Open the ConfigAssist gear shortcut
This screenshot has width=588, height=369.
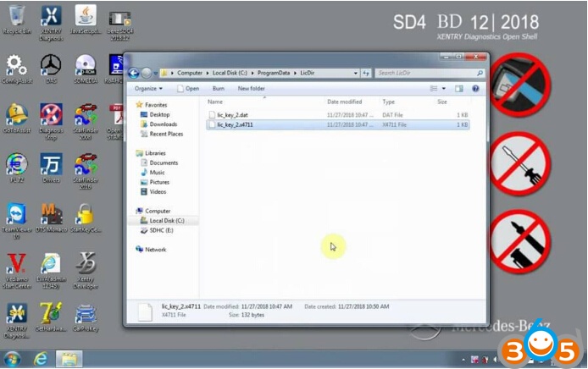pyautogui.click(x=16, y=69)
